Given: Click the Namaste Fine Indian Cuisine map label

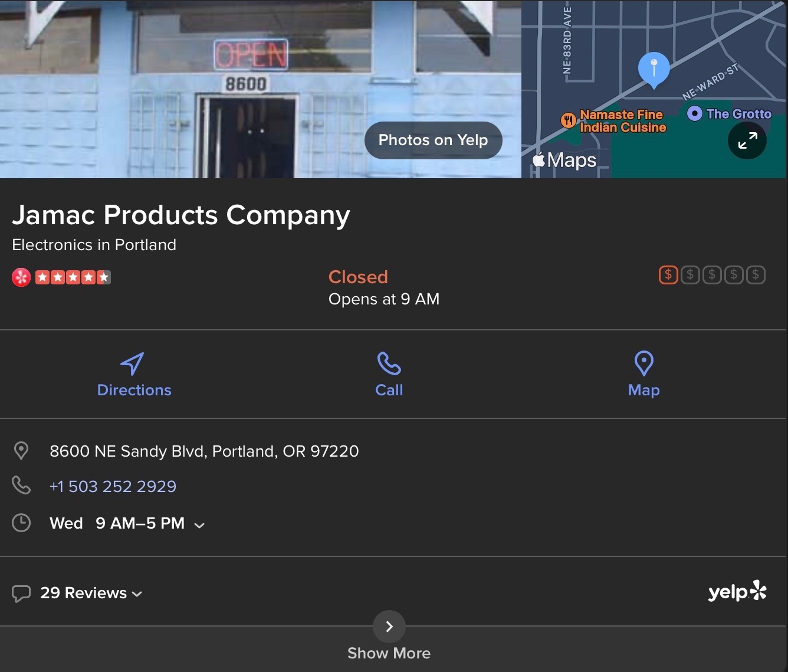Looking at the screenshot, I should tap(623, 121).
